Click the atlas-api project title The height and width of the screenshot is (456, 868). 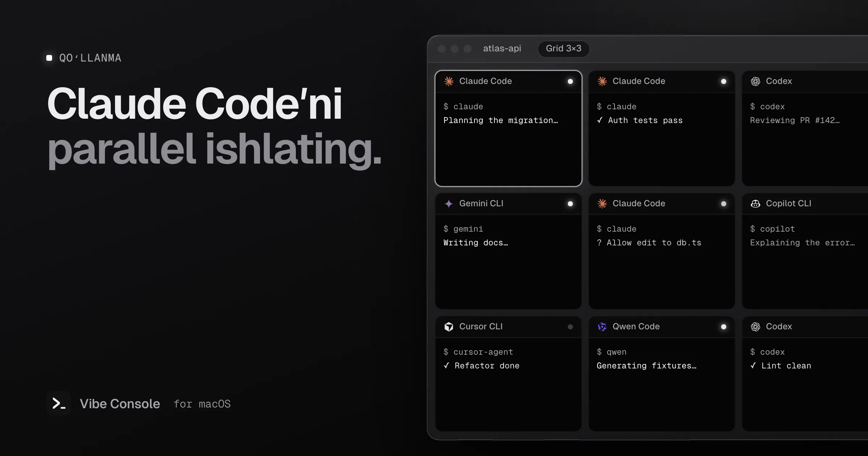tap(502, 48)
